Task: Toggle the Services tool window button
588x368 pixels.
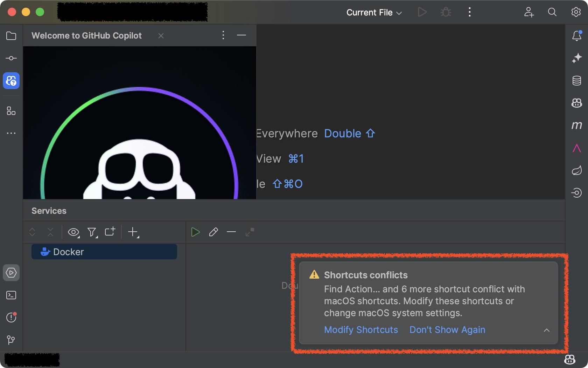Action: [11, 273]
